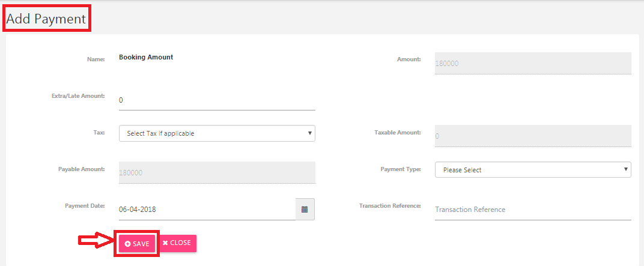Open the calendar icon beside Payment Date
The image size is (644, 266).
(x=305, y=210)
